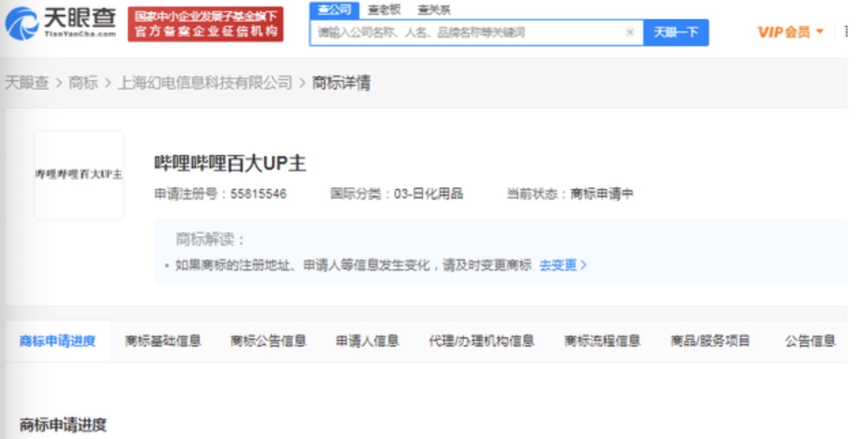
Task: Open the TianYanCha logo homepage
Action: coord(61,23)
